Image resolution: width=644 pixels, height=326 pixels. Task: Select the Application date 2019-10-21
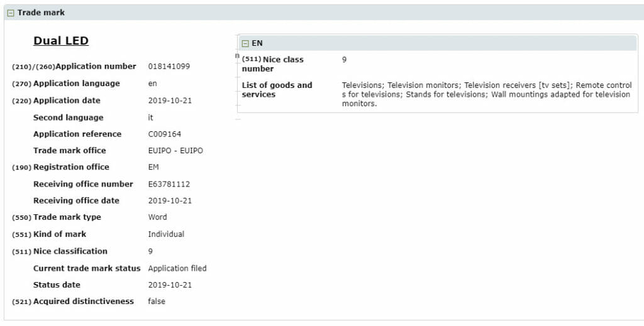pos(170,101)
